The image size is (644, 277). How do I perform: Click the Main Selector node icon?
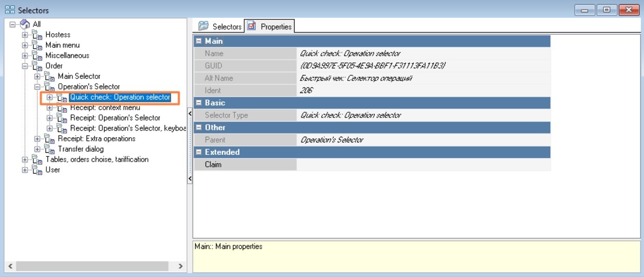[x=50, y=76]
